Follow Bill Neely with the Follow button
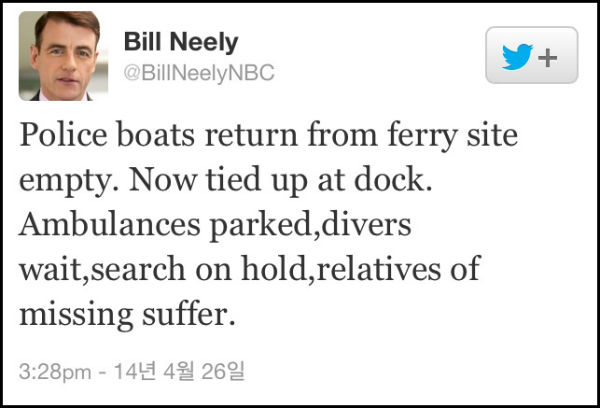Viewport: 600px width, 408px height. [x=531, y=57]
